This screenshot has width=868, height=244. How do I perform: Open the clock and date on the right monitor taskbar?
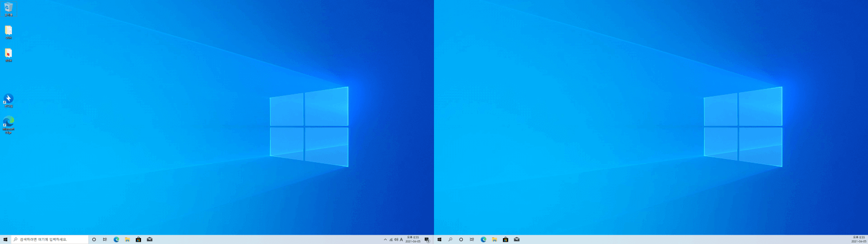(859, 239)
